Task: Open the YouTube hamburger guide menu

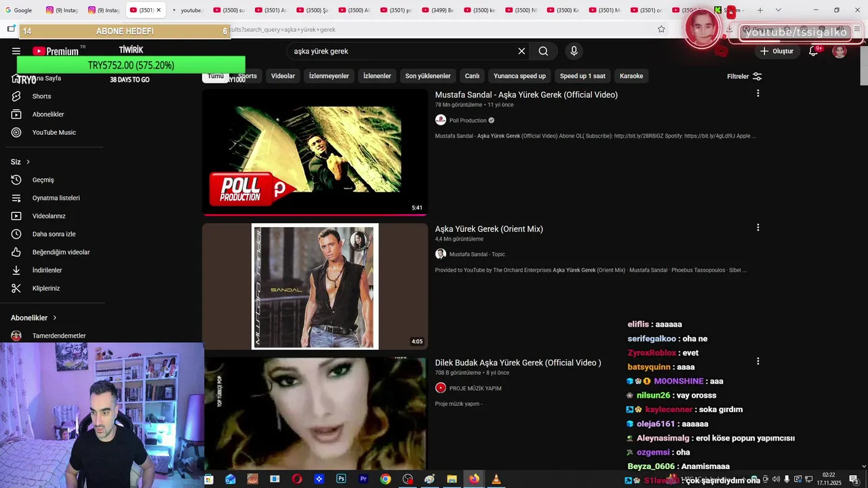Action: (x=16, y=51)
